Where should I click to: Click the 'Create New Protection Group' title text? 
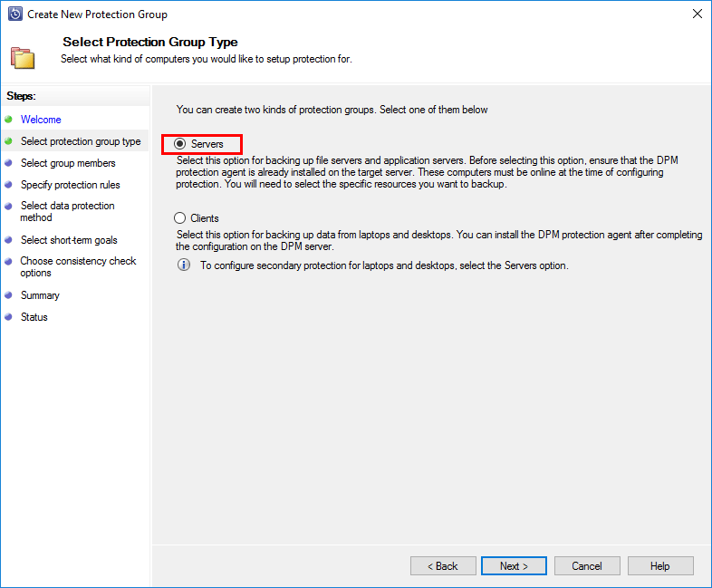pos(97,14)
